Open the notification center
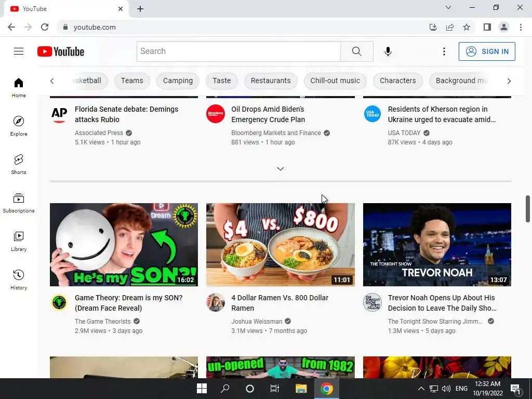This screenshot has width=532, height=399. 515,389
